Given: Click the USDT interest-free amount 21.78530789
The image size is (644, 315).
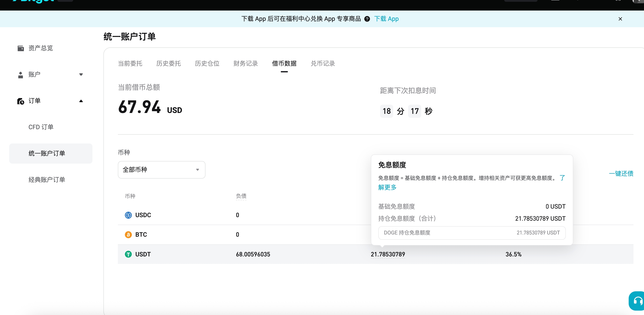Looking at the screenshot, I should tap(388, 254).
